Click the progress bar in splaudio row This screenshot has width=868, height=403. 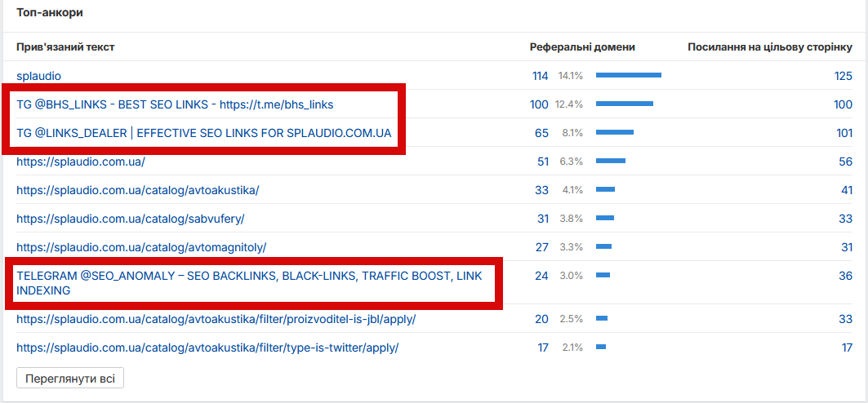(x=629, y=75)
